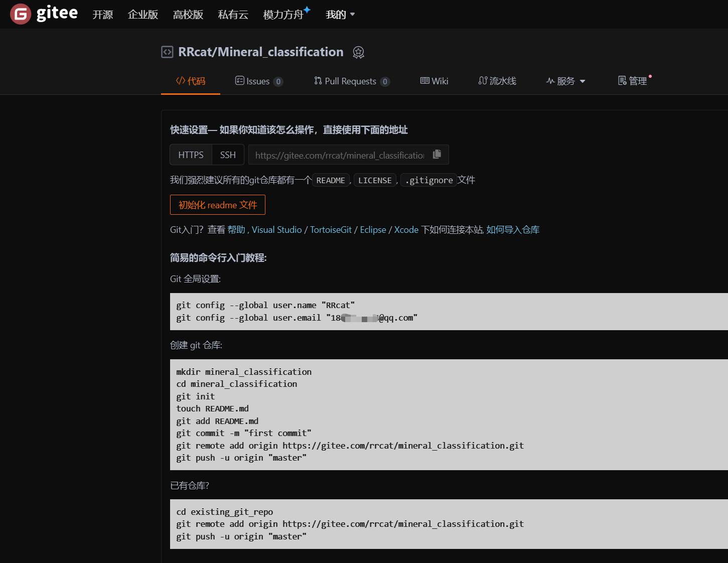Viewport: 728px width, 563px height.
Task: Open the 帮助 link
Action: pos(236,230)
